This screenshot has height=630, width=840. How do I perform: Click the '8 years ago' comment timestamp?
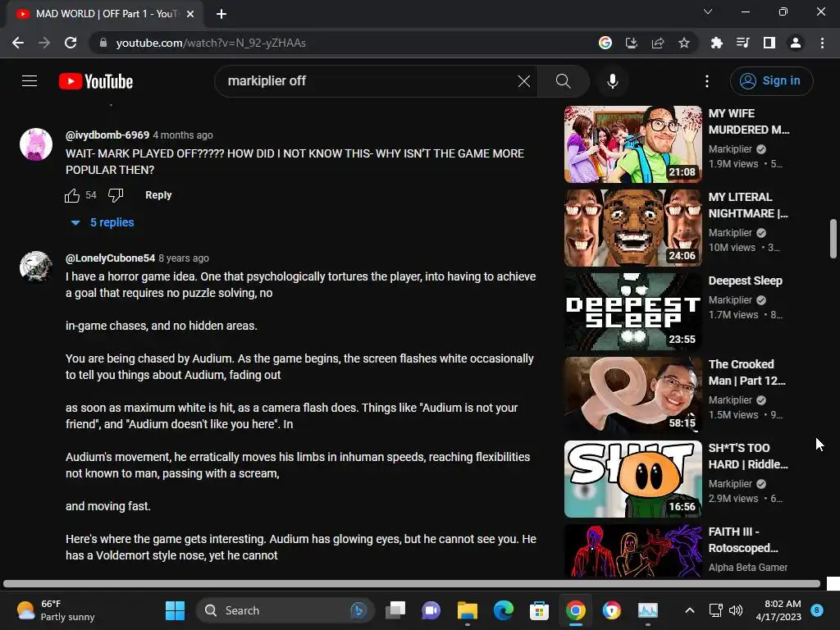184,258
